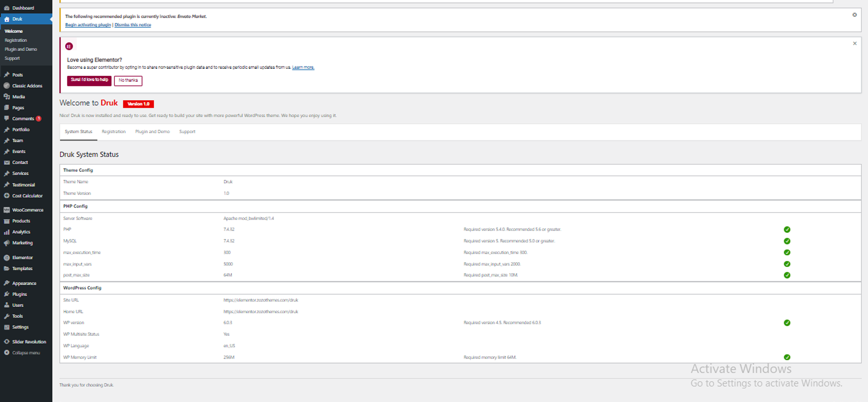Switch to the Plugin and Demo tab
868x402 pixels.
click(x=152, y=132)
